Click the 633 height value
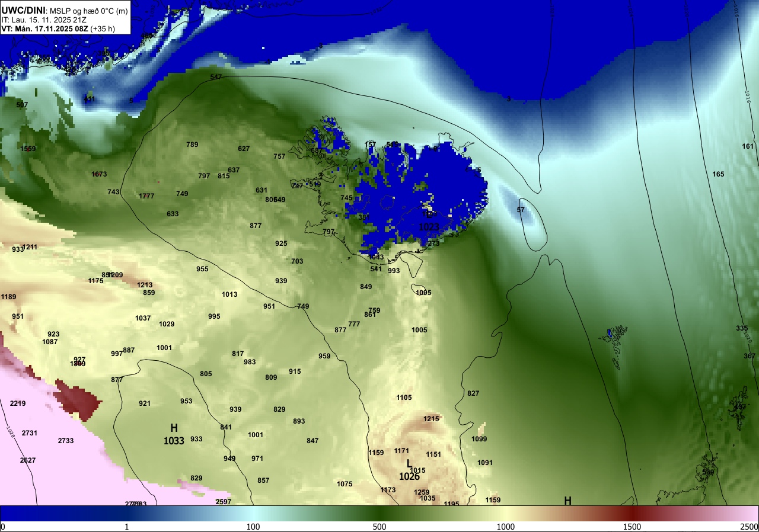The width and height of the screenshot is (759, 532). (x=173, y=214)
